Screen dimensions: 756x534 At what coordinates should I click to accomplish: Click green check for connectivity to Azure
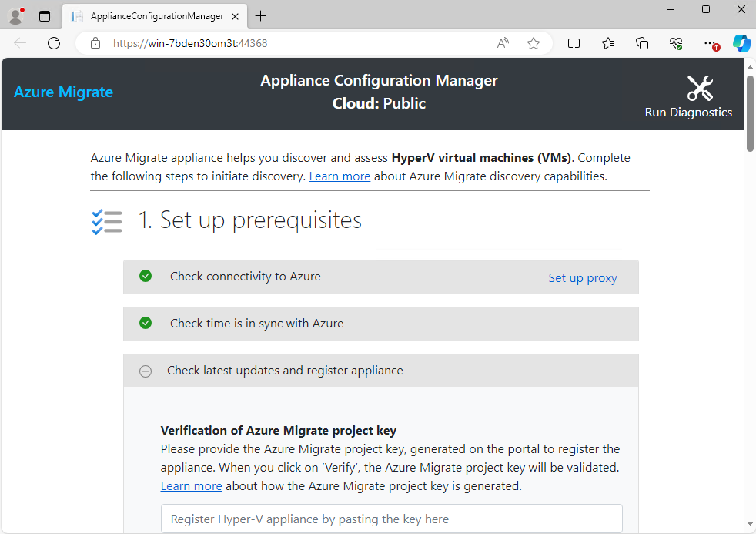(146, 276)
